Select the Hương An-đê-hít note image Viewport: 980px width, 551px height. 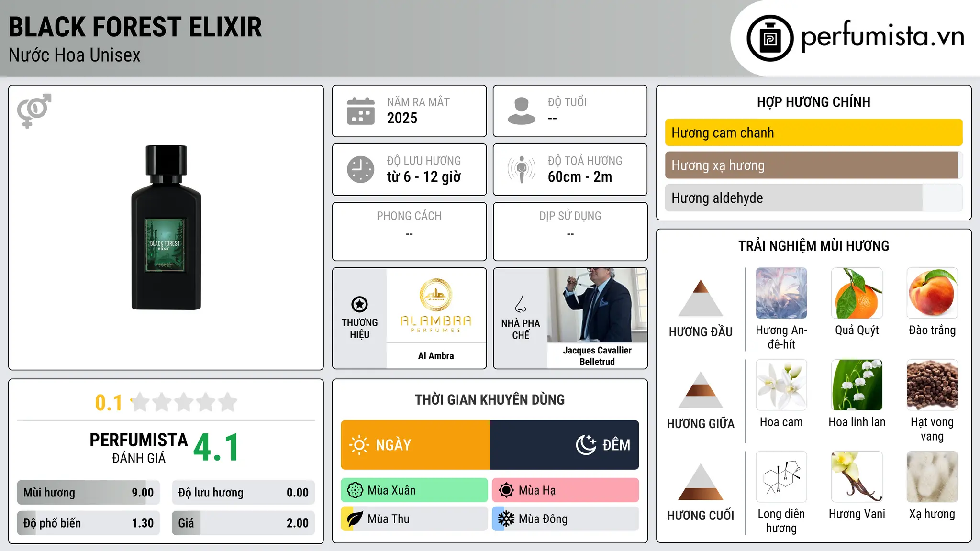point(781,293)
